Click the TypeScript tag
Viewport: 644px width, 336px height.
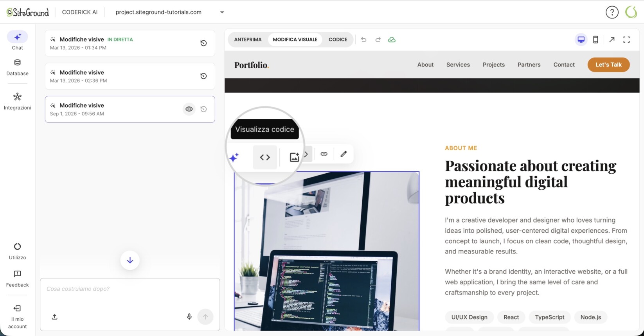[549, 317]
